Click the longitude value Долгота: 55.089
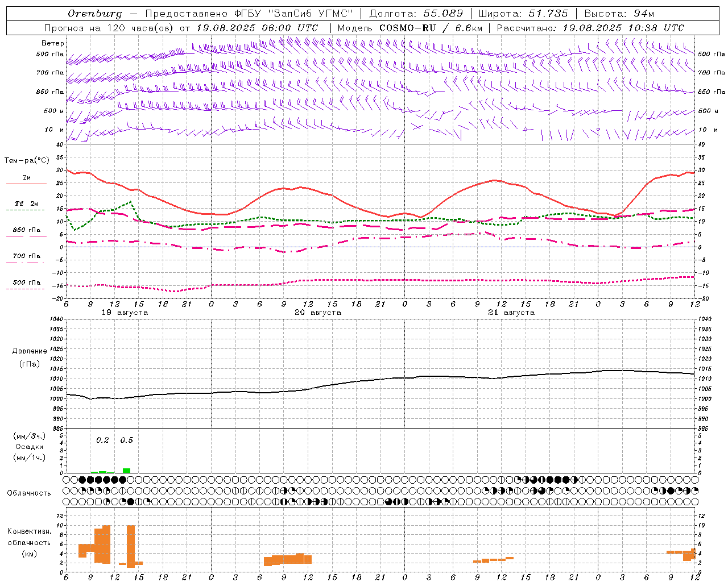 tap(416, 14)
